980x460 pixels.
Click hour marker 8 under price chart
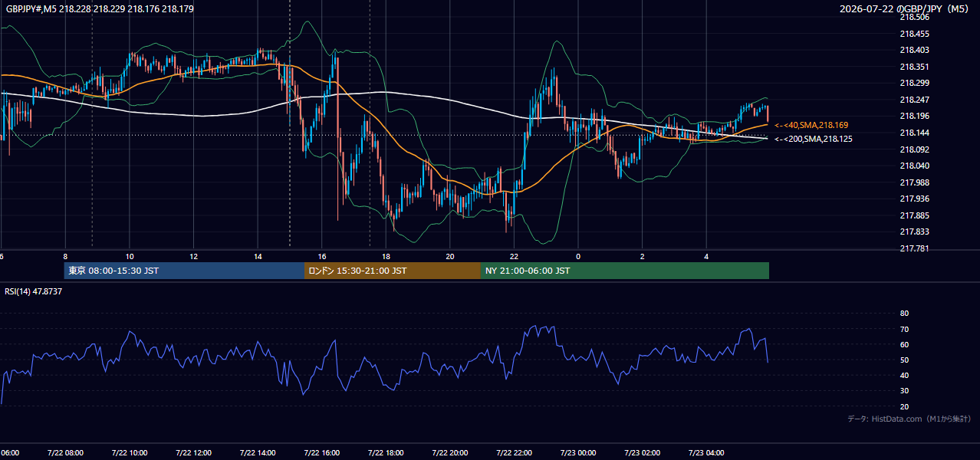[65, 257]
